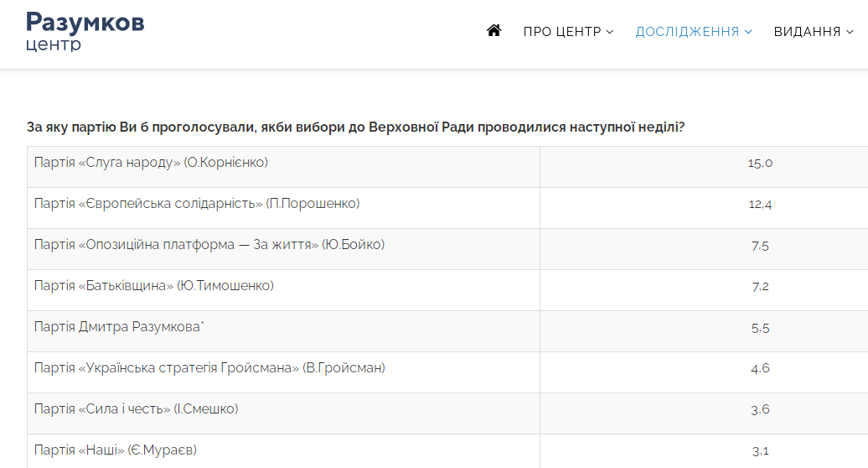Click the 5.5 value cell
The height and width of the screenshot is (468, 868).
tap(704, 330)
